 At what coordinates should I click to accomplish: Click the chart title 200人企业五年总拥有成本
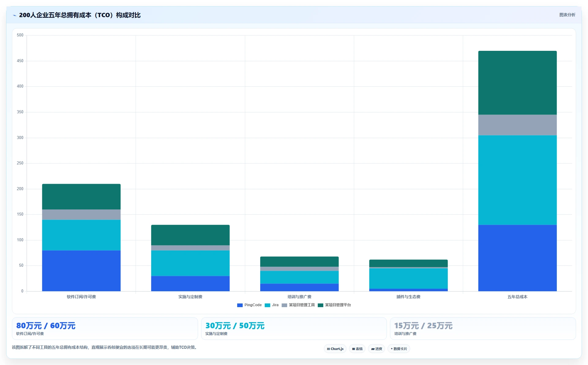(80, 15)
